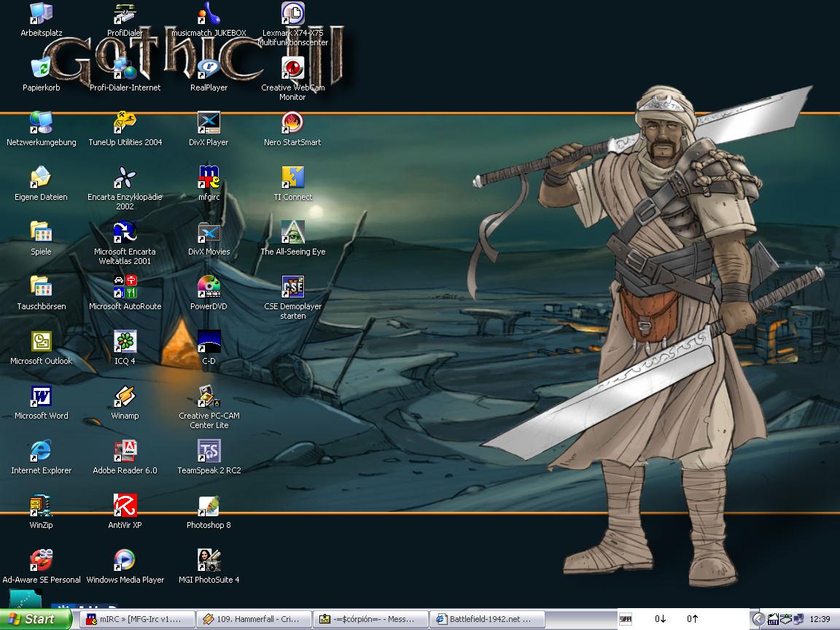Launch Microsoft Word
Screen dimensions: 840x630
(x=41, y=402)
